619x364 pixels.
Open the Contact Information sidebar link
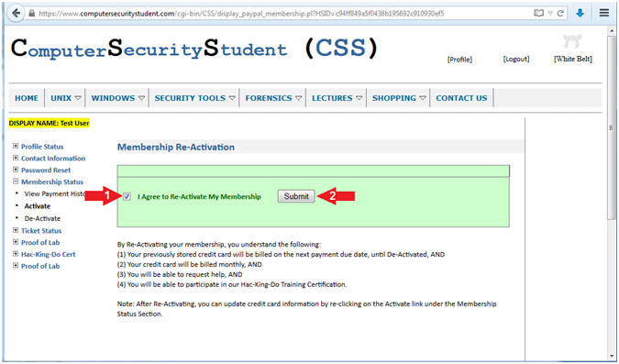[53, 159]
